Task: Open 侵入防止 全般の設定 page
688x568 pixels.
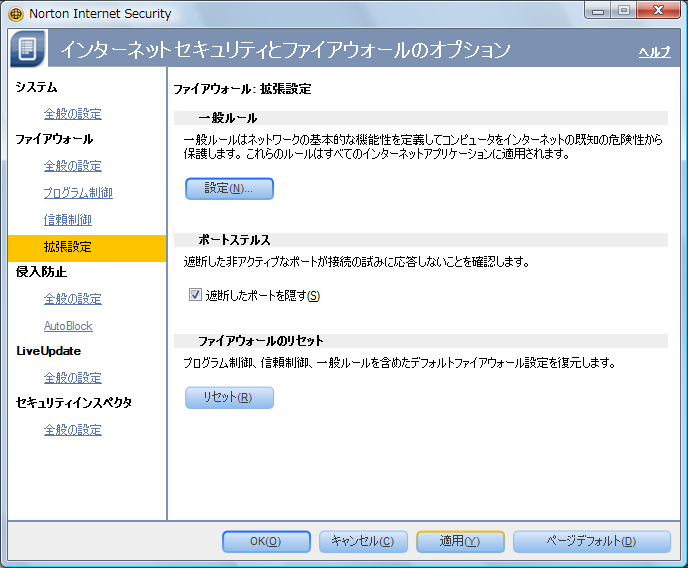Action: 72,299
